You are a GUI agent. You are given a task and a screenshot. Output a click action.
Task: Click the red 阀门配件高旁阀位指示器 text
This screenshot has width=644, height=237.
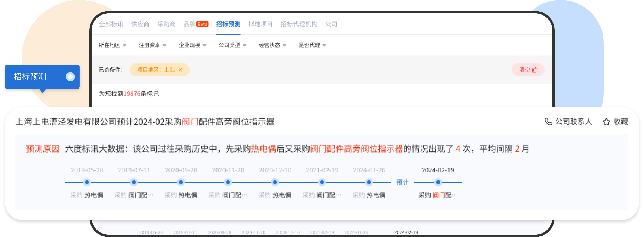357,149
